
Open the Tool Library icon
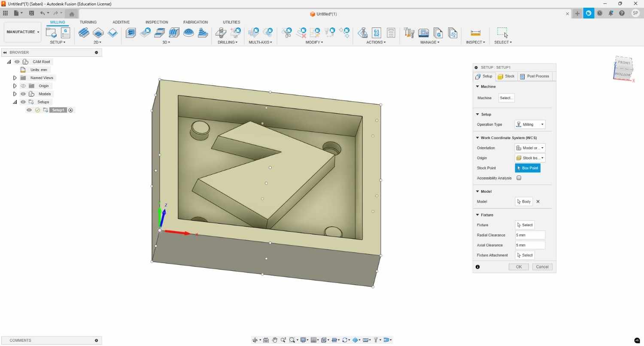point(409,33)
